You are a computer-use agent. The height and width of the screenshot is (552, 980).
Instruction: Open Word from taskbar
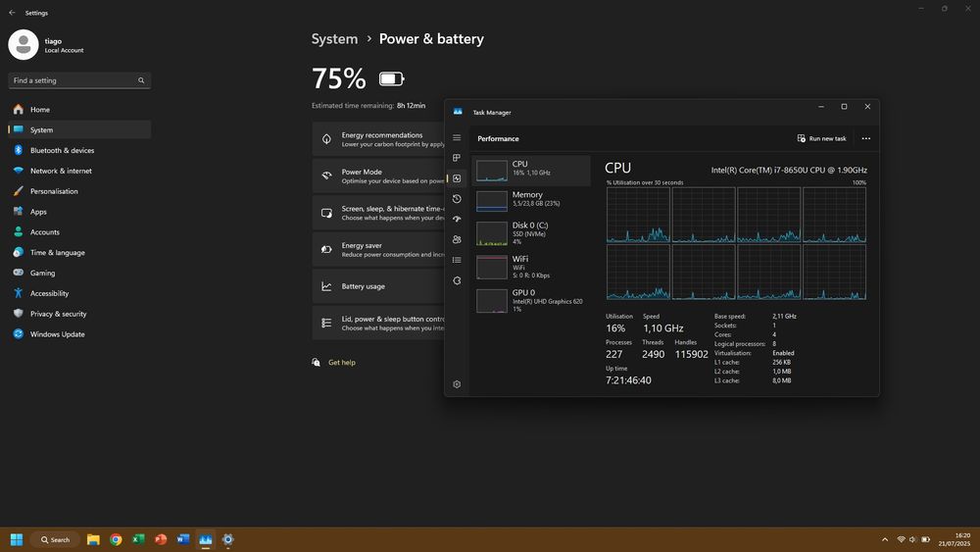[183, 539]
